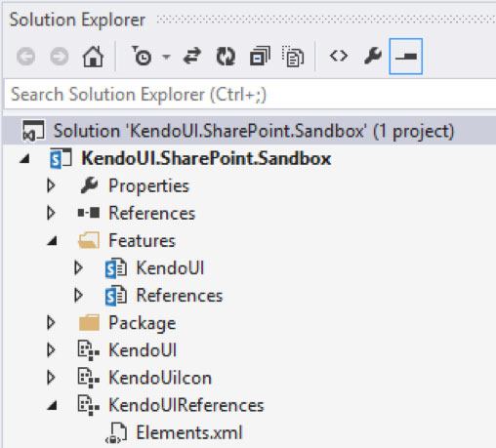The width and height of the screenshot is (496, 448).
Task: Collapse the Features folder arrow
Action: coord(52,241)
